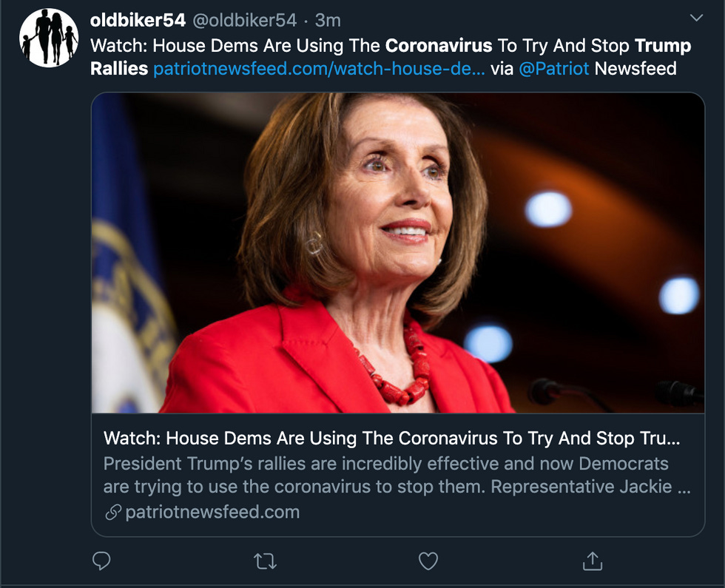The image size is (725, 588).
Task: Click the card description about President Trump's rallies
Action: (397, 475)
